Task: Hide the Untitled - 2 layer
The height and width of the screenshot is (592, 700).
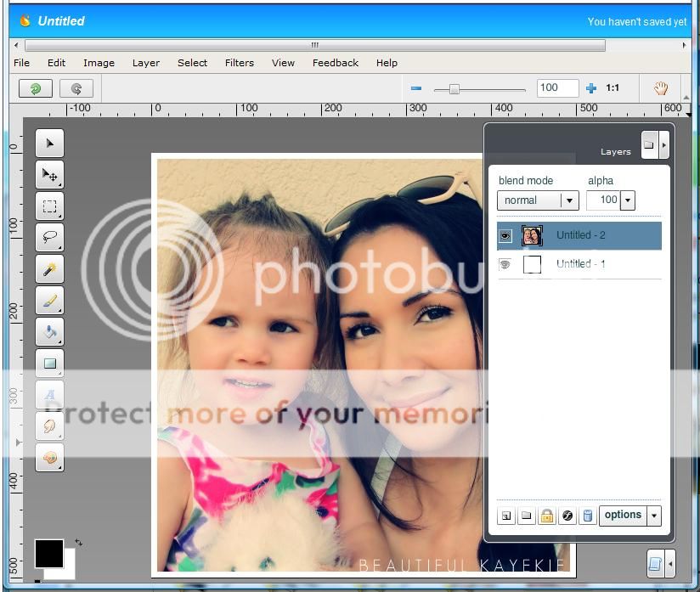Action: coord(505,236)
